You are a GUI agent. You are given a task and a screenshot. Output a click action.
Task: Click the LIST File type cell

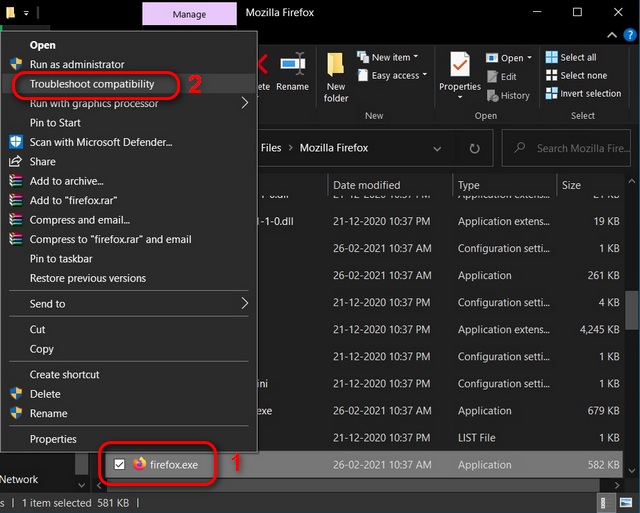[x=476, y=437]
